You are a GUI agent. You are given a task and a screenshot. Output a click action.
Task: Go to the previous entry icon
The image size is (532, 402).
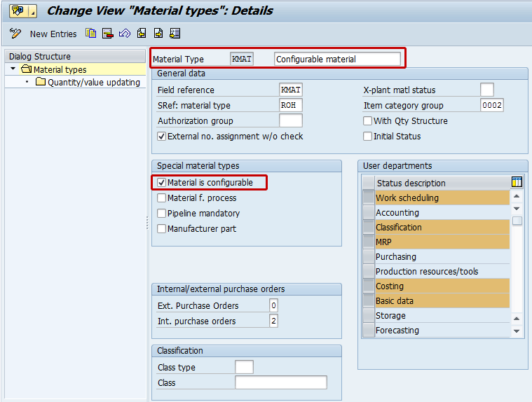point(142,34)
